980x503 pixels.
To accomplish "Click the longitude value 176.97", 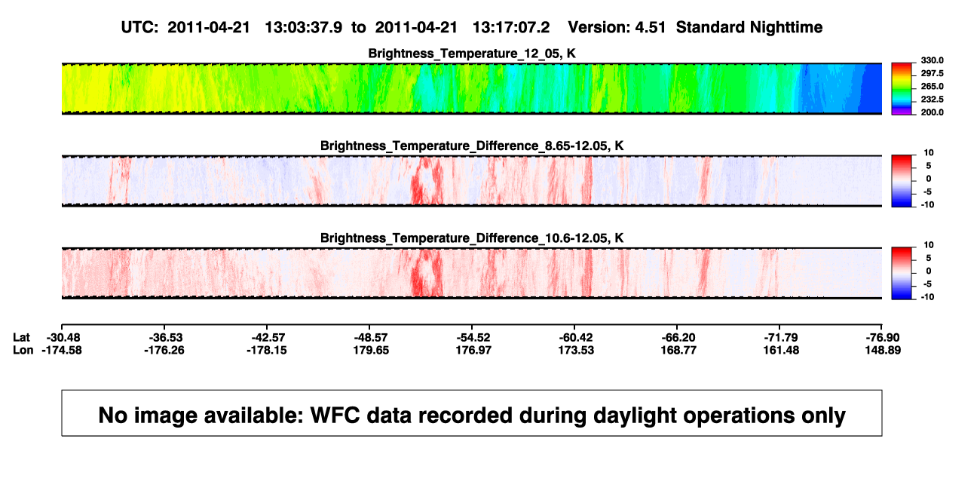I will (x=472, y=350).
